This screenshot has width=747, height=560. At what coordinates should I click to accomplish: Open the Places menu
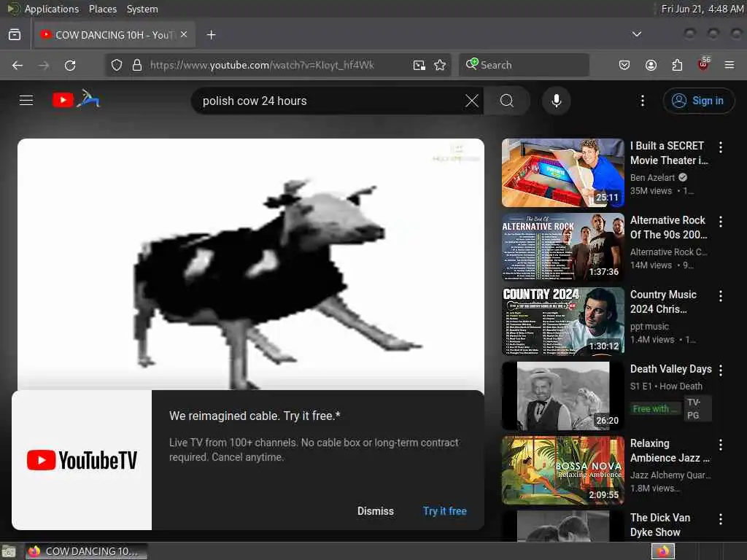click(102, 9)
